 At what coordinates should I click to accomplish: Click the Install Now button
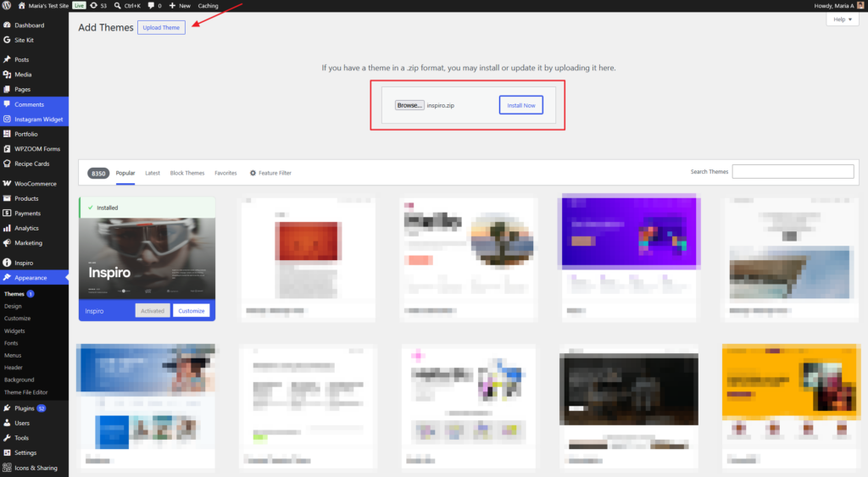pos(521,105)
